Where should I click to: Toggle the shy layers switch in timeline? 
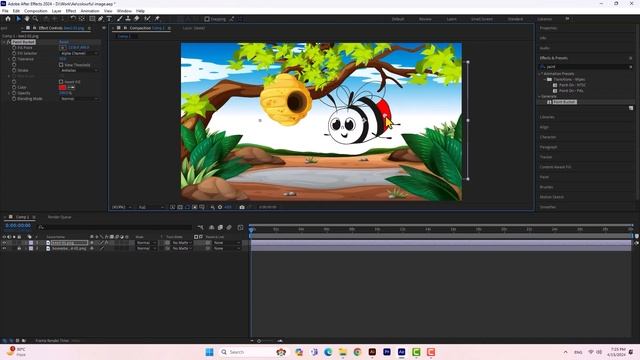211,227
